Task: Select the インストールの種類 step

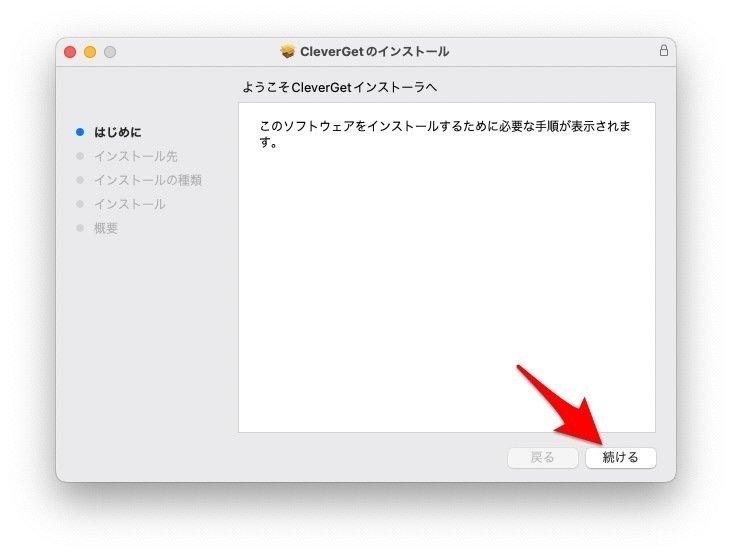Action: click(x=148, y=180)
